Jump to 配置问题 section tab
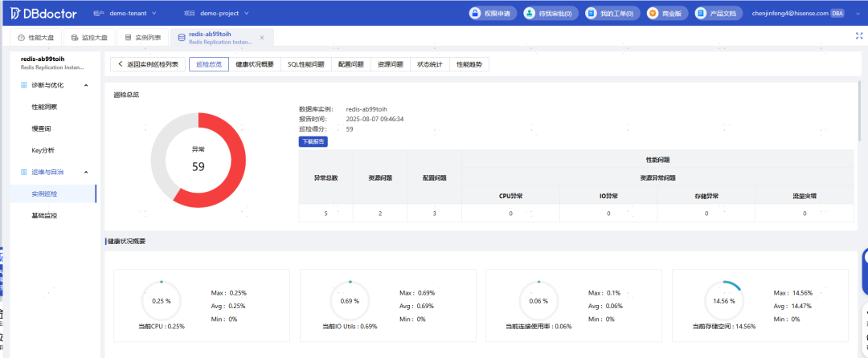The width and height of the screenshot is (868, 358). coord(351,64)
